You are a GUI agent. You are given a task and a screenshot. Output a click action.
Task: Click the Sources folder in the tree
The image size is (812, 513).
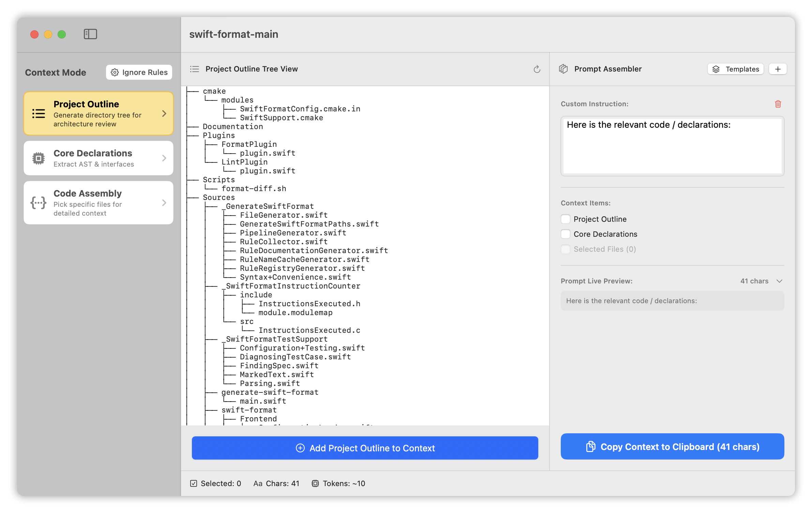coord(219,197)
